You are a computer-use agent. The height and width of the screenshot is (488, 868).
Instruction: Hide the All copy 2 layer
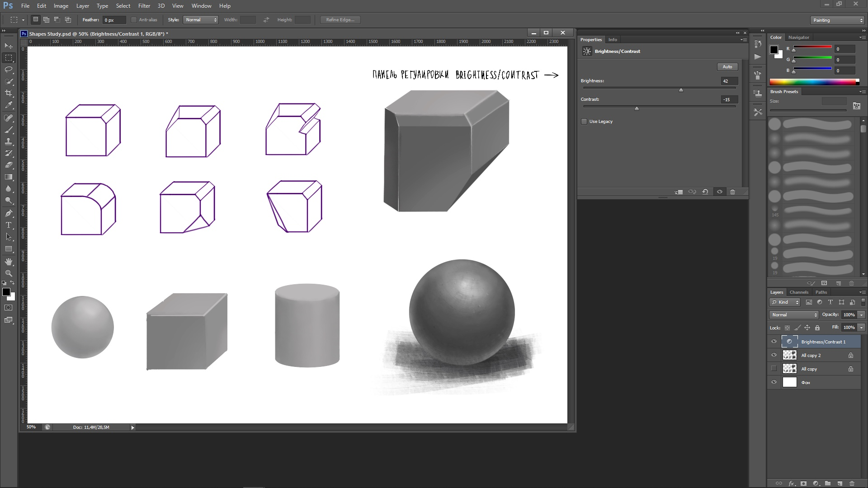tap(774, 355)
